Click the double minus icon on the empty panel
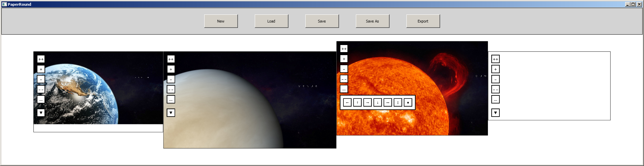This screenshot has height=166, width=644. pyautogui.click(x=495, y=89)
